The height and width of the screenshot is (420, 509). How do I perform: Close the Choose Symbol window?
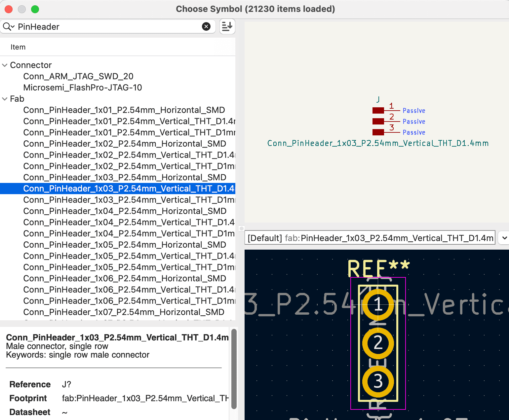pos(9,9)
